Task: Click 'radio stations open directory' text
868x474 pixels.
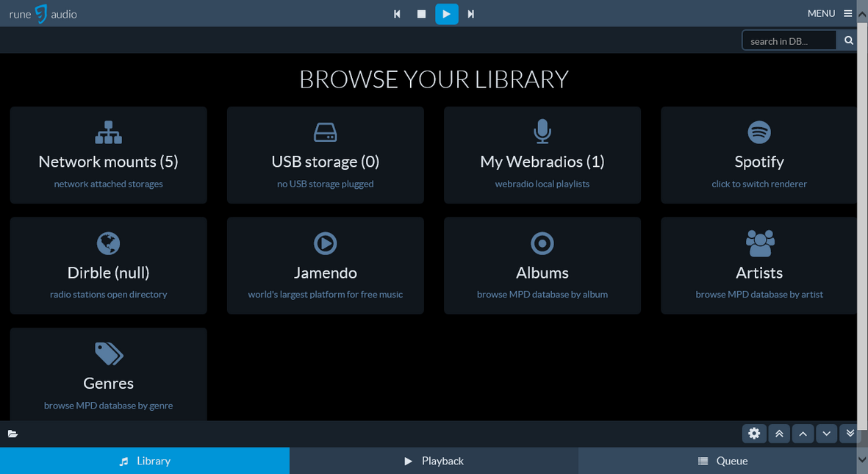Action: point(109,295)
